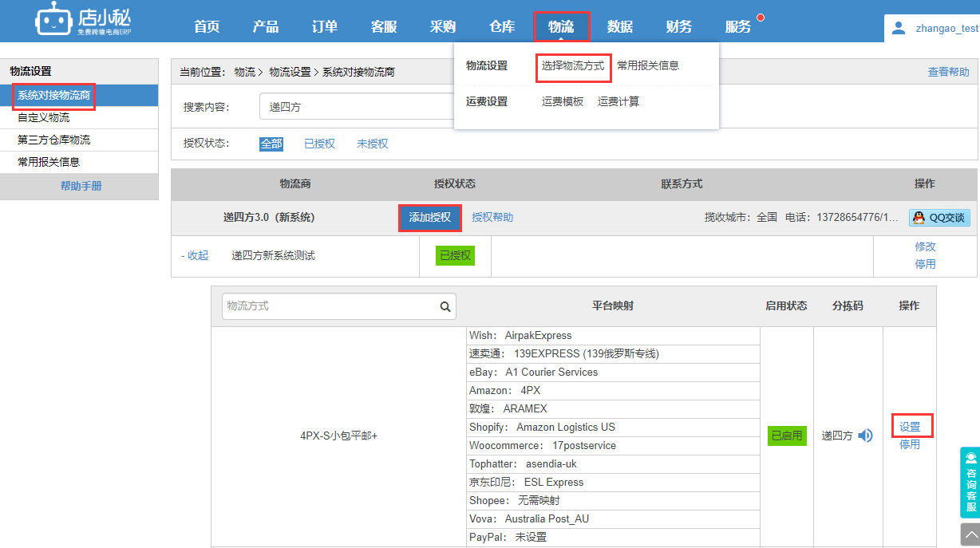Click the speaker icon next to 递四方

point(865,436)
